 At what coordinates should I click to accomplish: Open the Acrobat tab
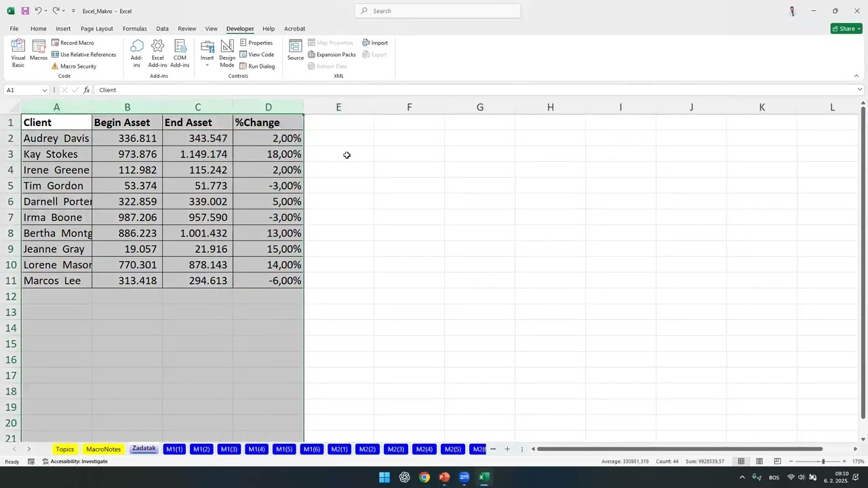(x=294, y=28)
